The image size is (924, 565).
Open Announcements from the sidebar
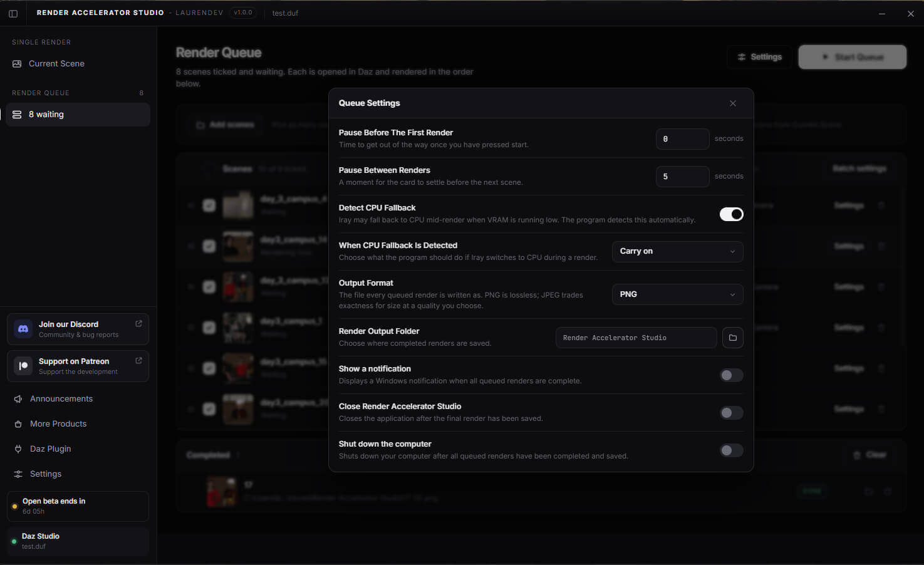pos(78,399)
